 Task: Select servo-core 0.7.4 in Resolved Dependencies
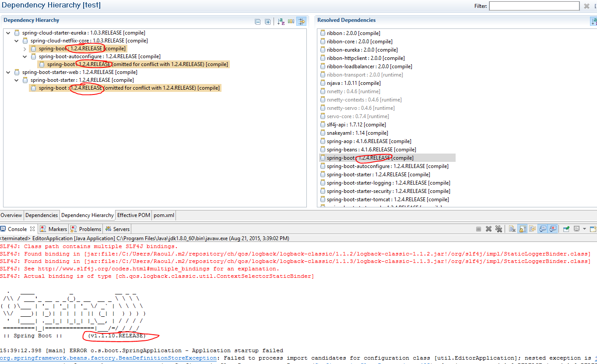355,116
